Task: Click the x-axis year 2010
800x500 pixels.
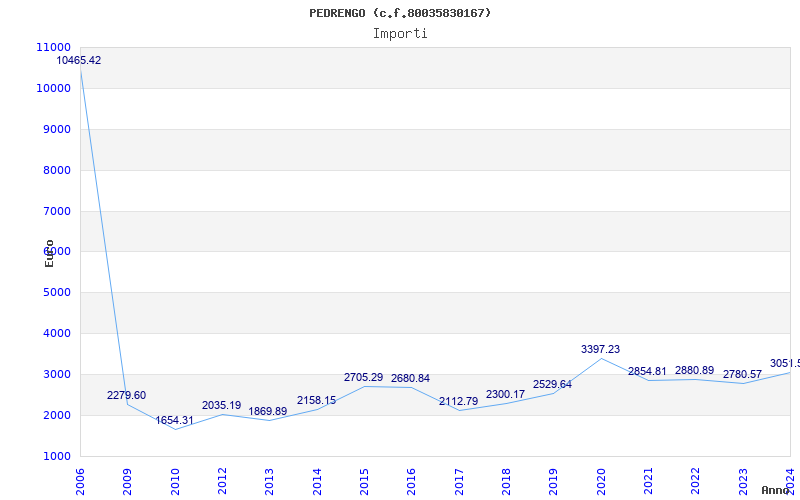Action: coord(175,482)
